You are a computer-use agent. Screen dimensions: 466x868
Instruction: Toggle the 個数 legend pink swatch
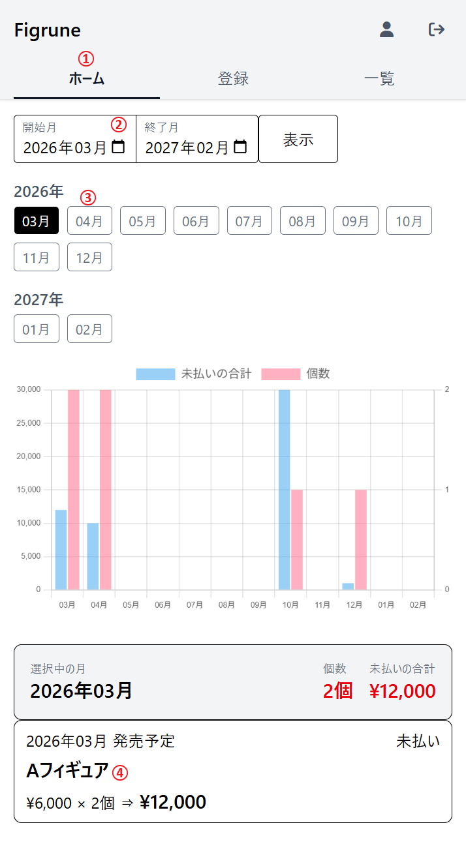pos(281,374)
